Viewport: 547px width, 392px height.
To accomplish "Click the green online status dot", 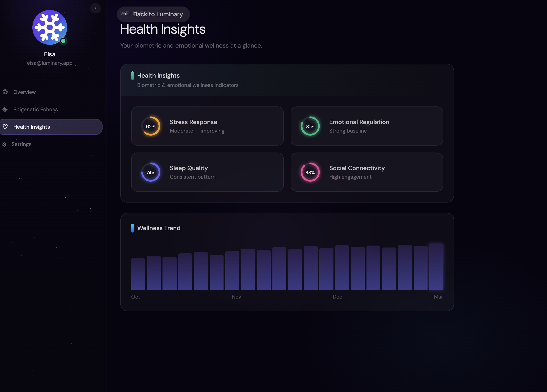I will [x=63, y=41].
